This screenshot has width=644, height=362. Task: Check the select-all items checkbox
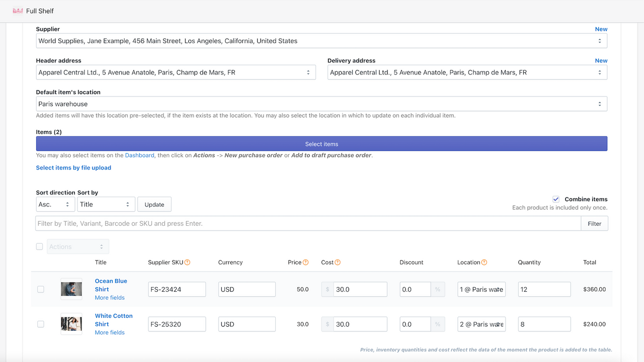pos(39,246)
